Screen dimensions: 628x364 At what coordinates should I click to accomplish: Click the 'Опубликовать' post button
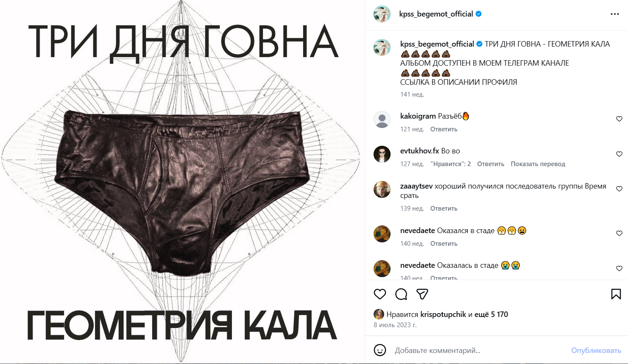[x=596, y=350]
